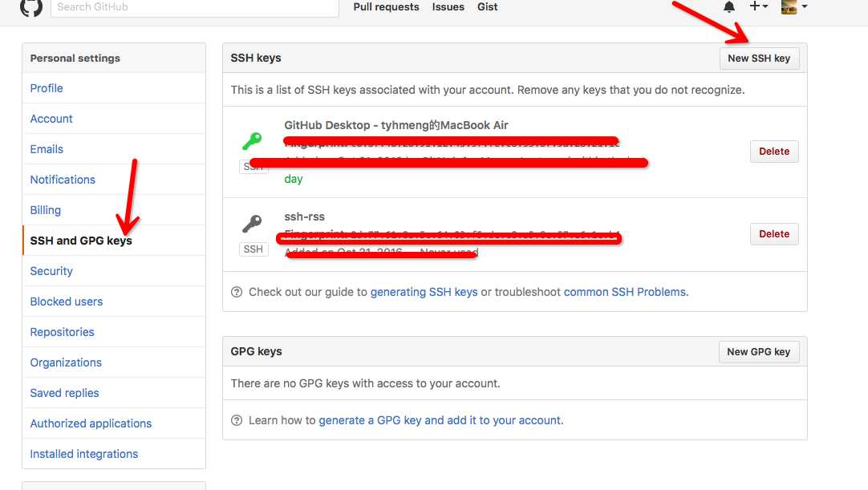
Task: Open the user avatar menu
Action: click(794, 6)
